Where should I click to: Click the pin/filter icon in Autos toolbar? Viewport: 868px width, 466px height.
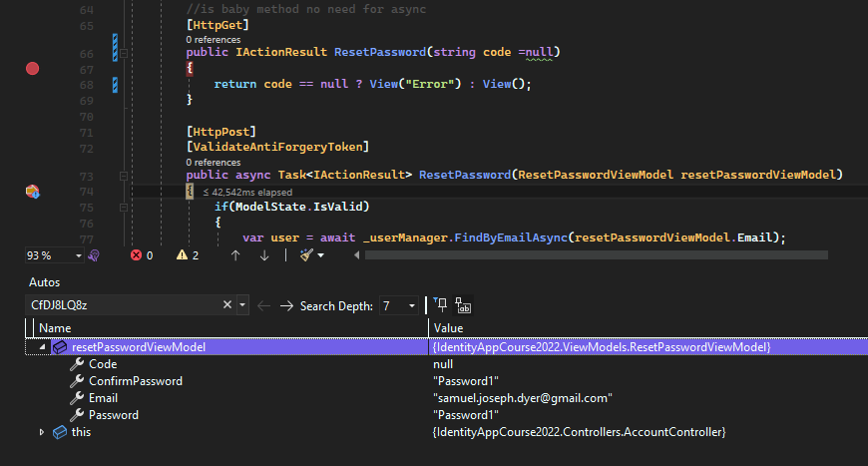441,305
